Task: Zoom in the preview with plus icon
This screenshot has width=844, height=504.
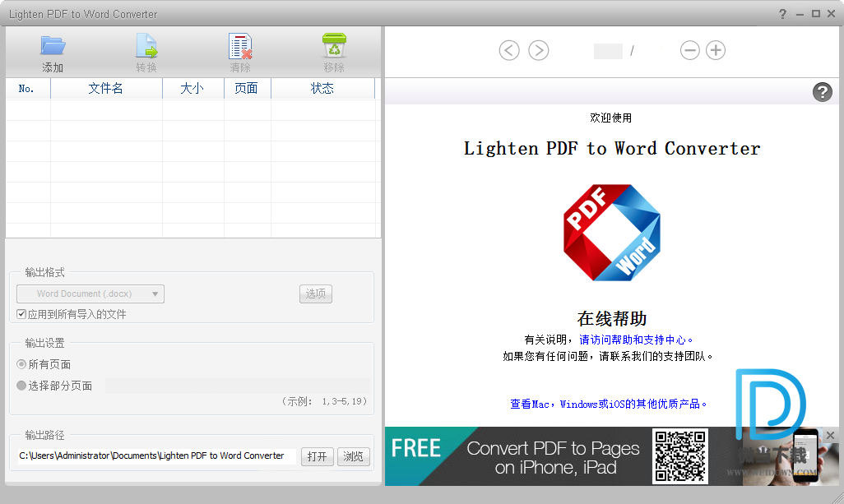Action: tap(716, 50)
